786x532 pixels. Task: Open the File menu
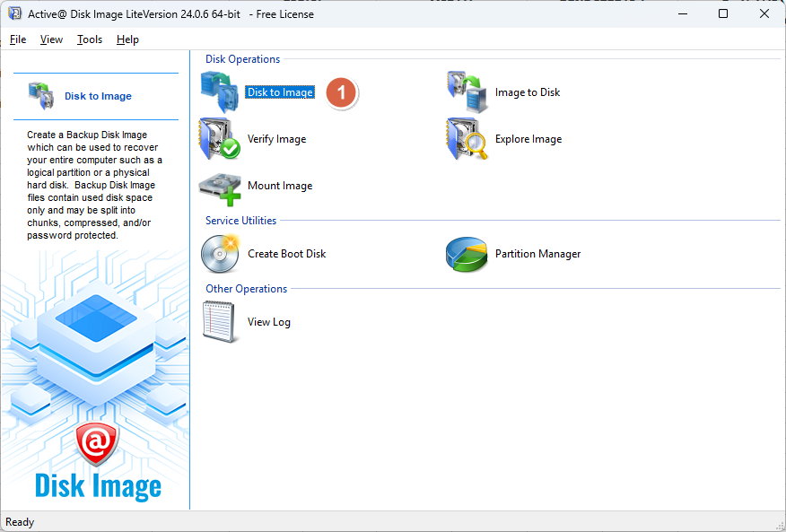(x=18, y=39)
